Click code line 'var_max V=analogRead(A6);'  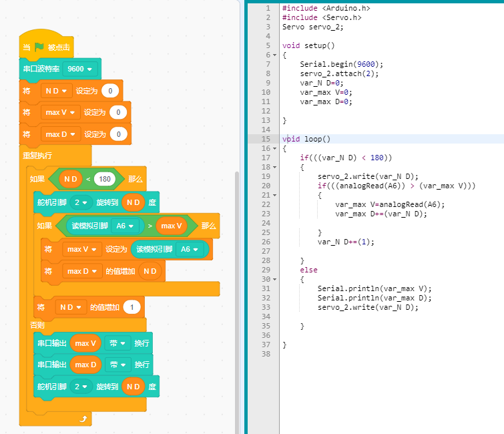point(390,204)
